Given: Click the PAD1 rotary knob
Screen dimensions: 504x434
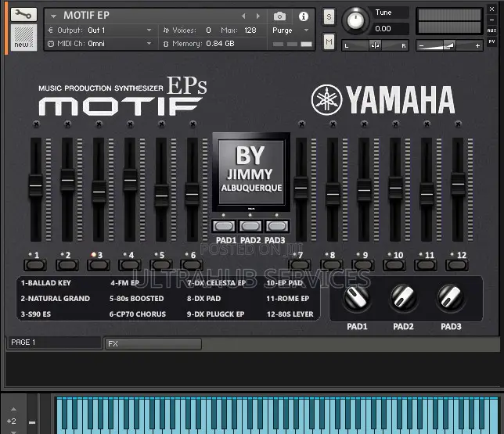Looking at the screenshot, I should [356, 297].
